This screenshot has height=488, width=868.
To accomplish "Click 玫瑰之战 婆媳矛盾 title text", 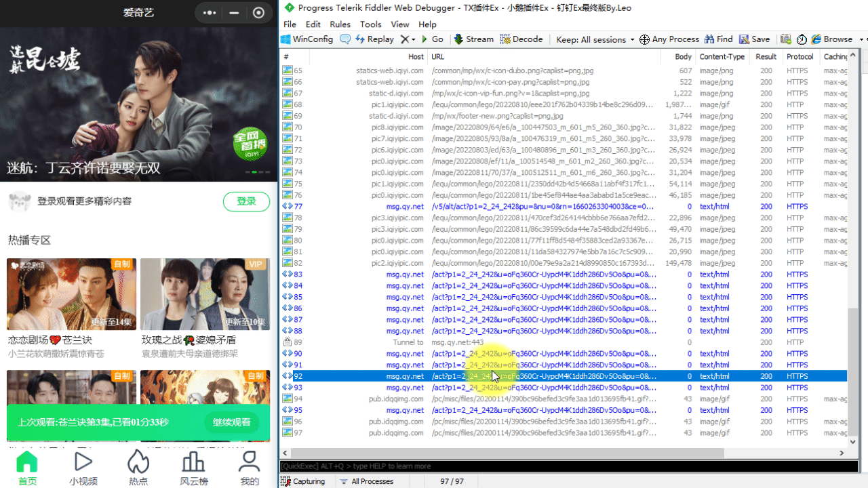I will click(x=189, y=340).
